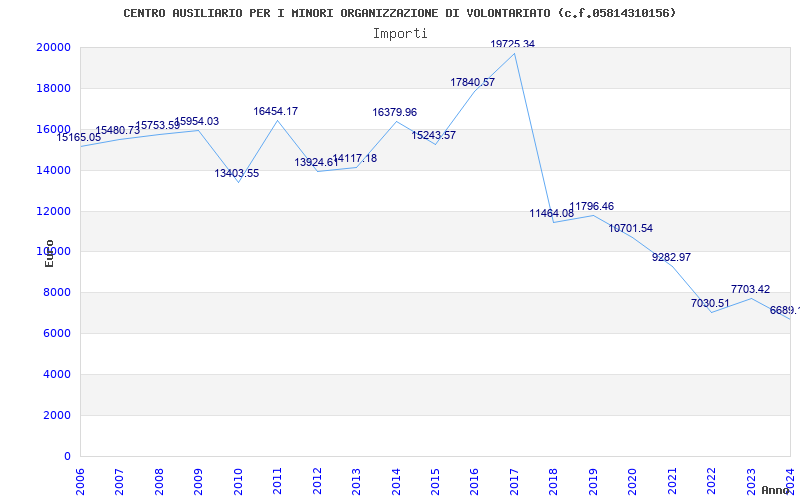Image resolution: width=800 pixels, height=500 pixels.
Task: Click x-axis year label 2017
Action: coord(514,481)
